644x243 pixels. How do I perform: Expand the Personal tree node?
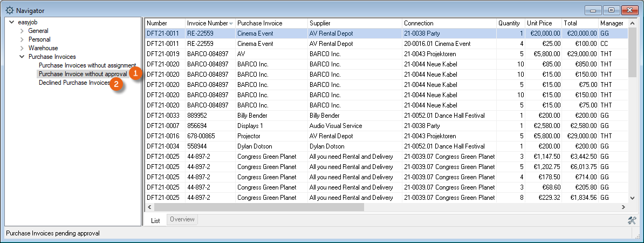click(22, 39)
